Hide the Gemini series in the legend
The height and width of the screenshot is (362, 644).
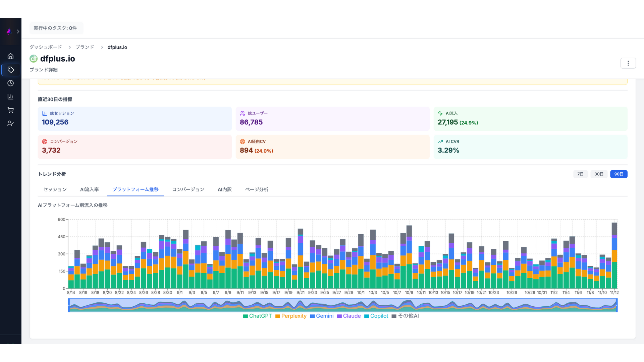point(322,316)
